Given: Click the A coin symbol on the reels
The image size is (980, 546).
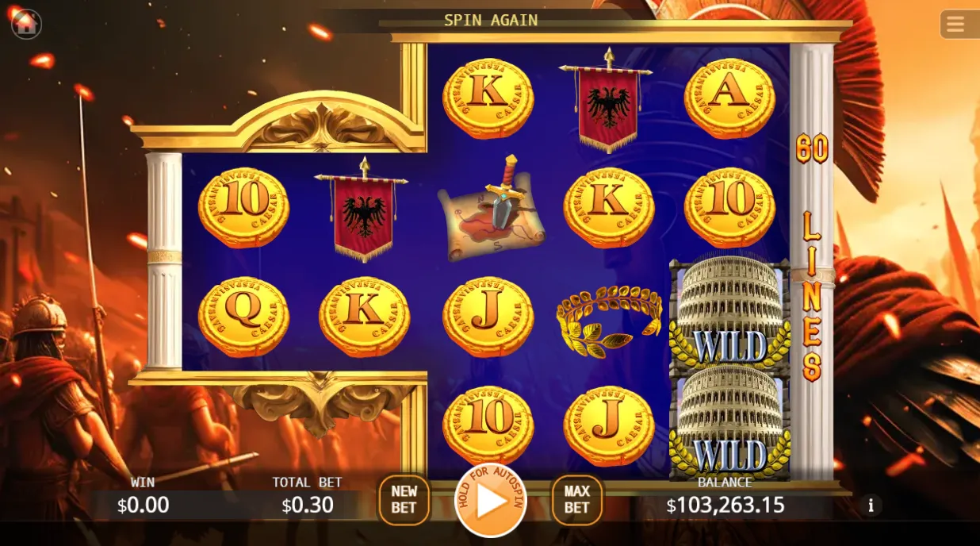Looking at the screenshot, I should tap(729, 98).
